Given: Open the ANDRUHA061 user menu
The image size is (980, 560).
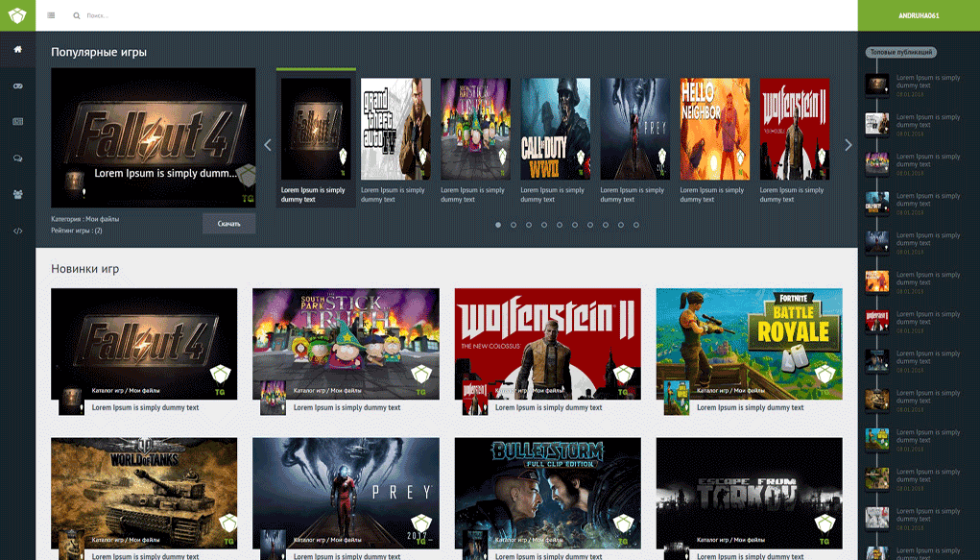Looking at the screenshot, I should click(x=919, y=15).
